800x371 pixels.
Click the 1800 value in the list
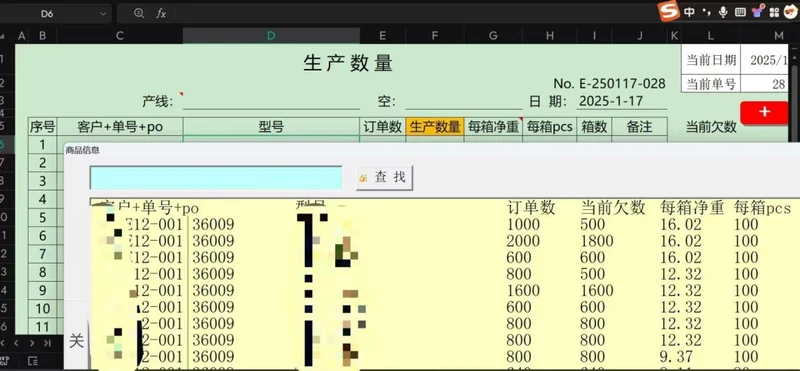click(x=596, y=240)
